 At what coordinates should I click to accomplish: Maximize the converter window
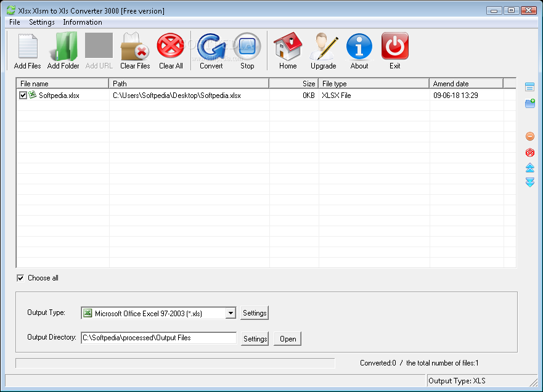511,10
